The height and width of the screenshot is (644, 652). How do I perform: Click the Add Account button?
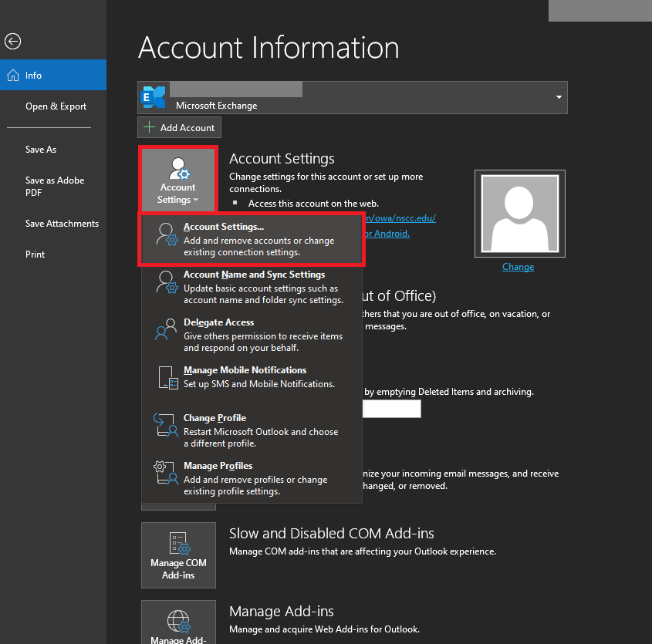[x=179, y=127]
